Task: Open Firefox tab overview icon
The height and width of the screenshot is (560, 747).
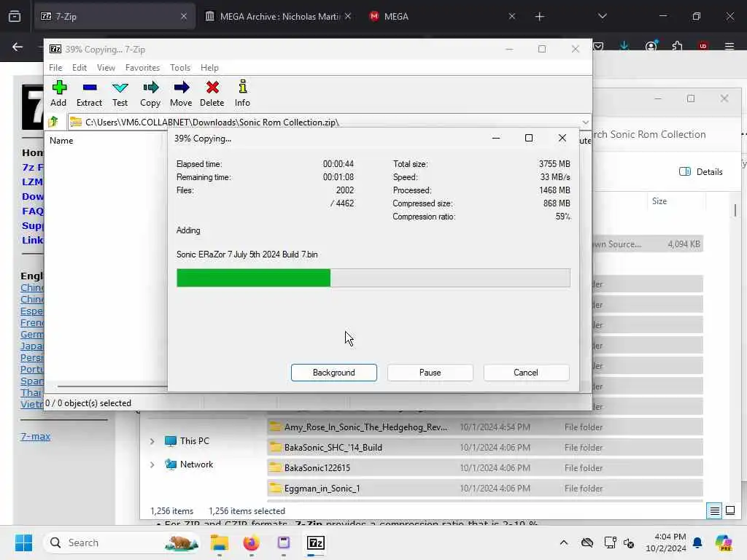Action: pos(15,16)
